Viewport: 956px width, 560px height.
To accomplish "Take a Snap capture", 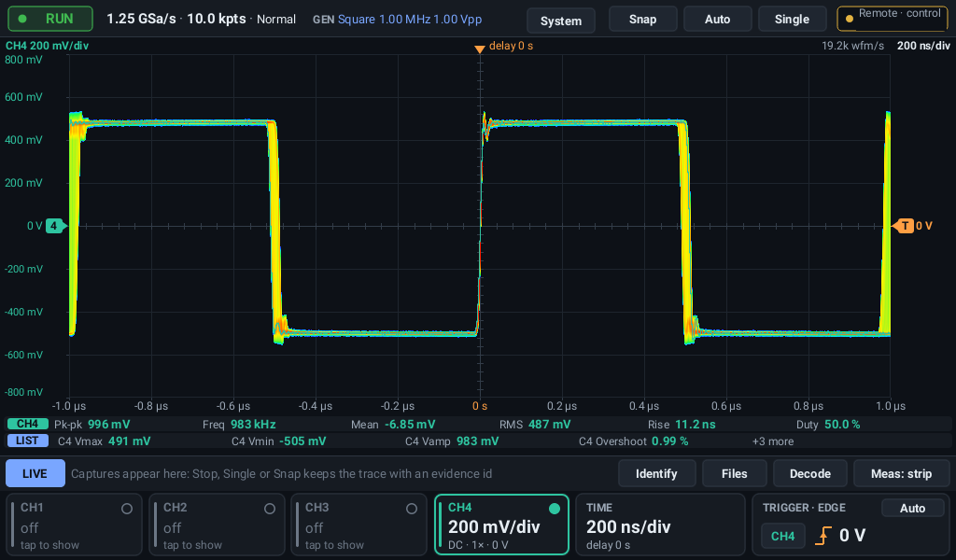I will (x=642, y=20).
